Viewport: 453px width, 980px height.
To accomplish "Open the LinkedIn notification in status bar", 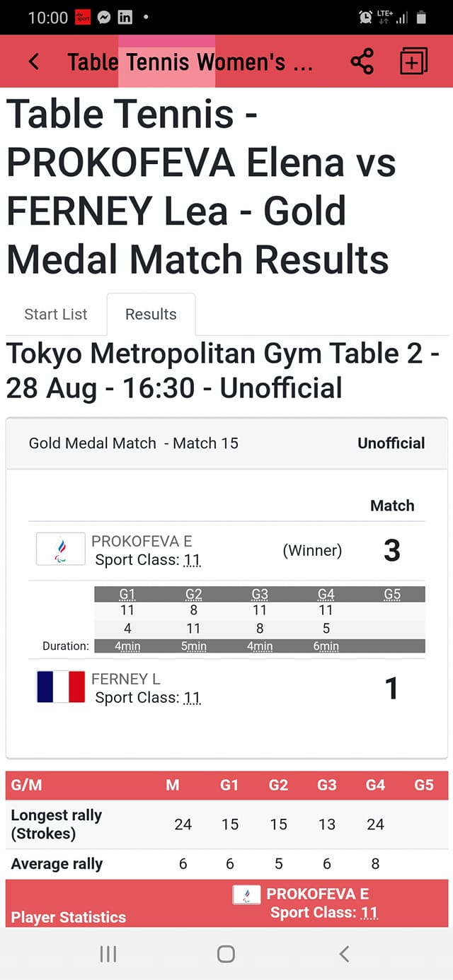I will click(x=125, y=18).
